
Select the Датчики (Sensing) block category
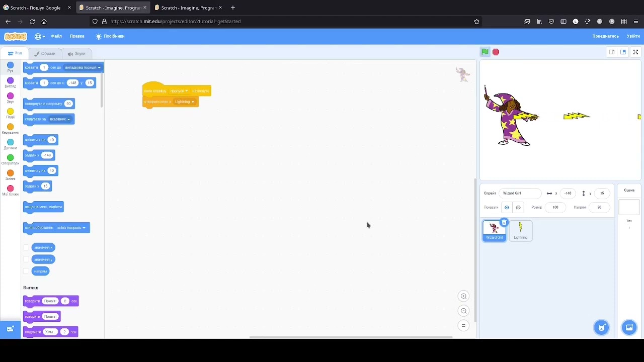tap(10, 144)
